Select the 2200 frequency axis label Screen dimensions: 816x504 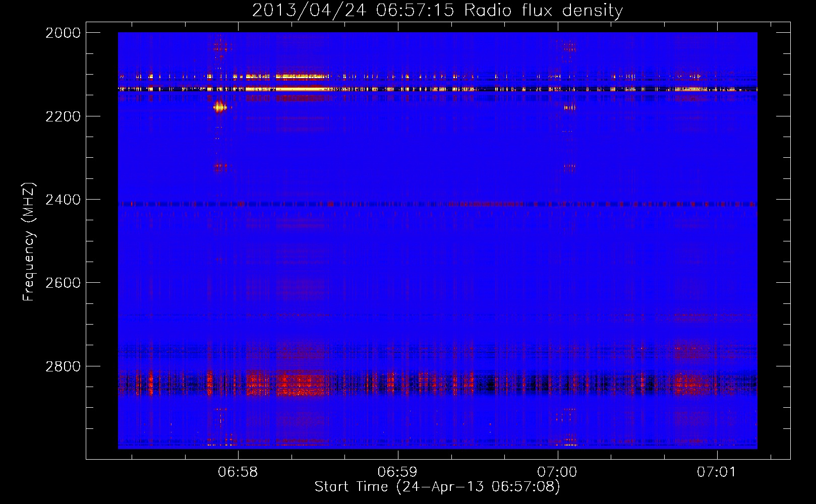point(63,116)
